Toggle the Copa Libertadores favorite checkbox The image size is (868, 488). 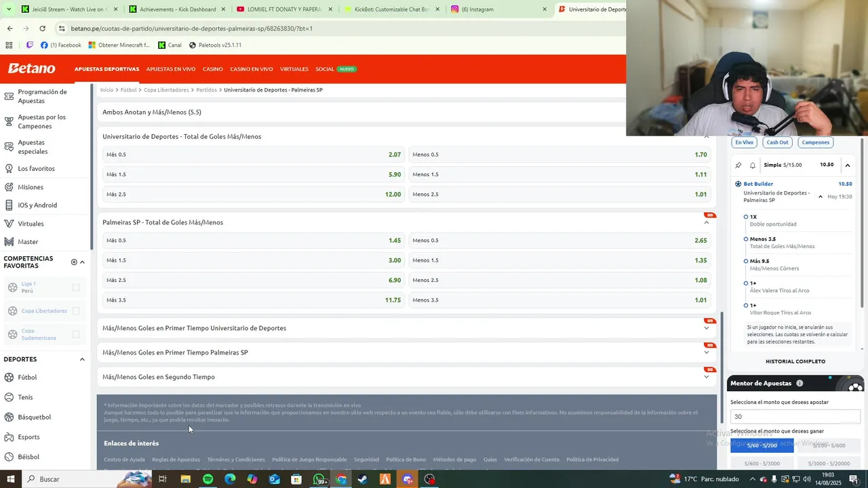[x=76, y=311]
